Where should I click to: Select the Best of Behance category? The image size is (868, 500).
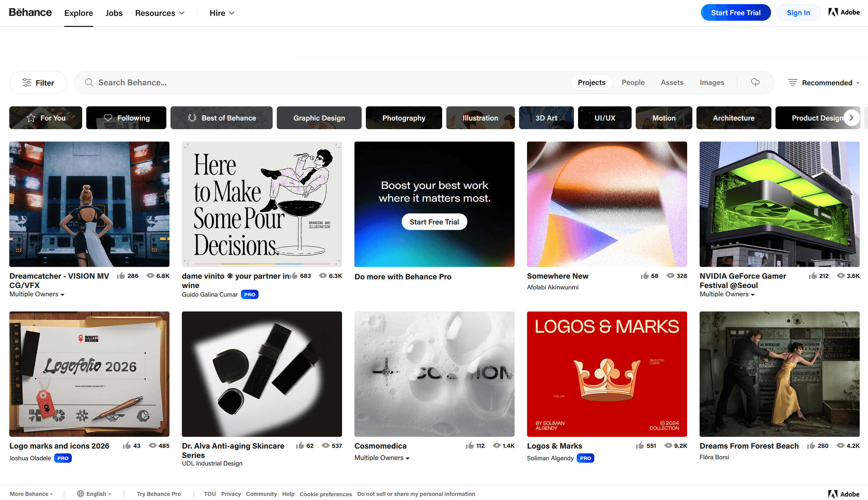tap(222, 118)
